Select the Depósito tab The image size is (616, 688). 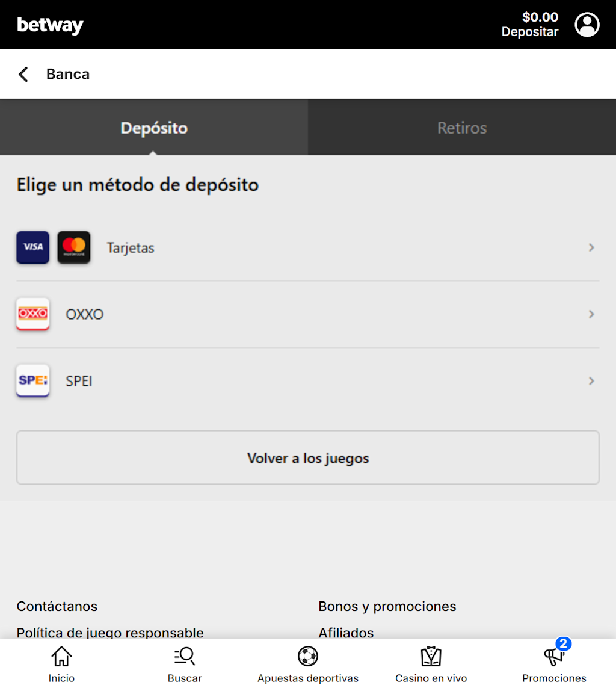(154, 127)
